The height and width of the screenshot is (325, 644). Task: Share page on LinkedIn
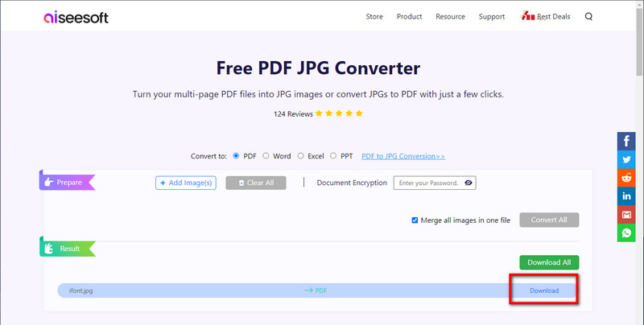click(x=626, y=196)
